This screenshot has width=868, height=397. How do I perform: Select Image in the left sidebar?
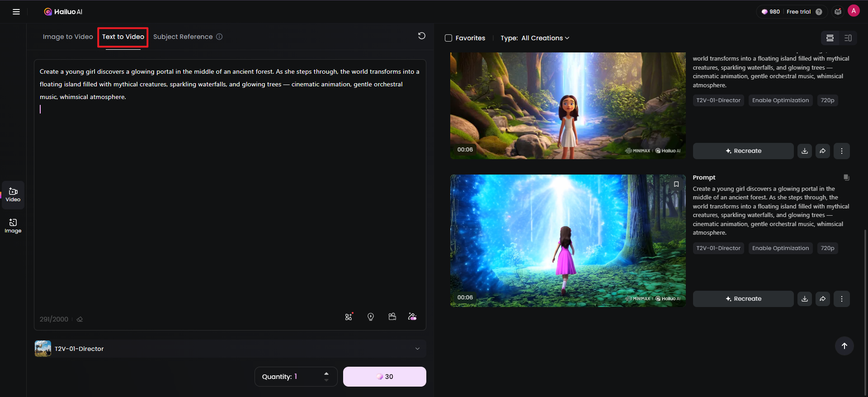pos(13,226)
